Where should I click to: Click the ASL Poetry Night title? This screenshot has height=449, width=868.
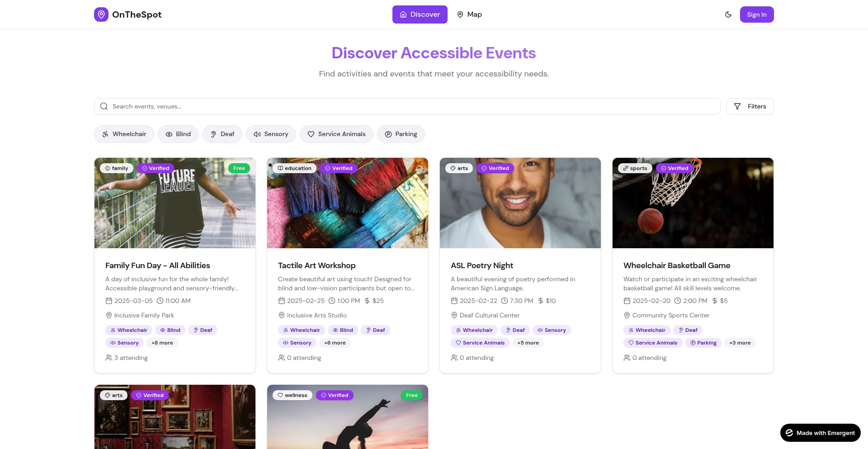click(x=482, y=265)
